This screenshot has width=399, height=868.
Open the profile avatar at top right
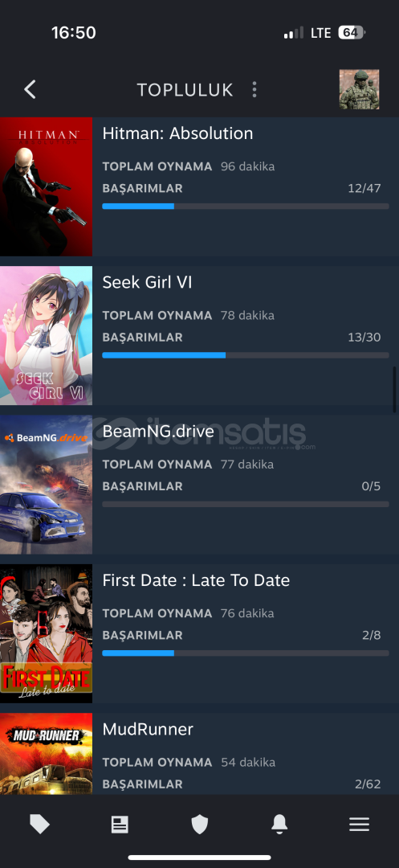[x=359, y=89]
